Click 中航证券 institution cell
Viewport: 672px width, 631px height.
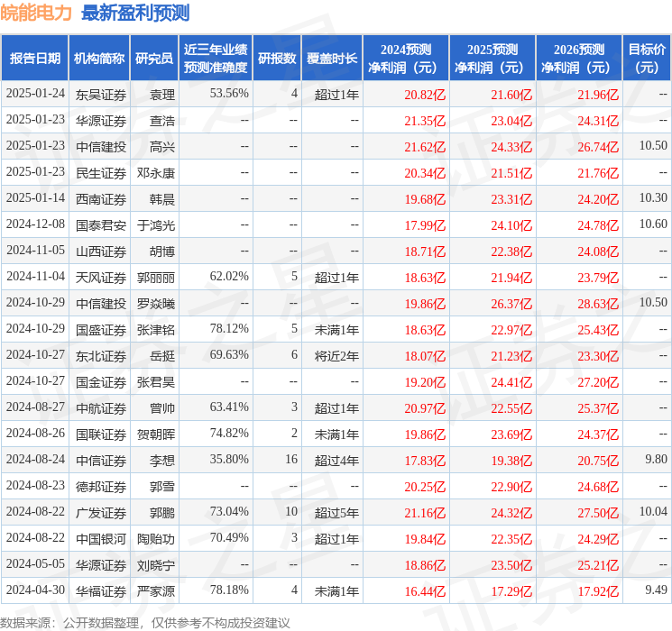tap(101, 408)
